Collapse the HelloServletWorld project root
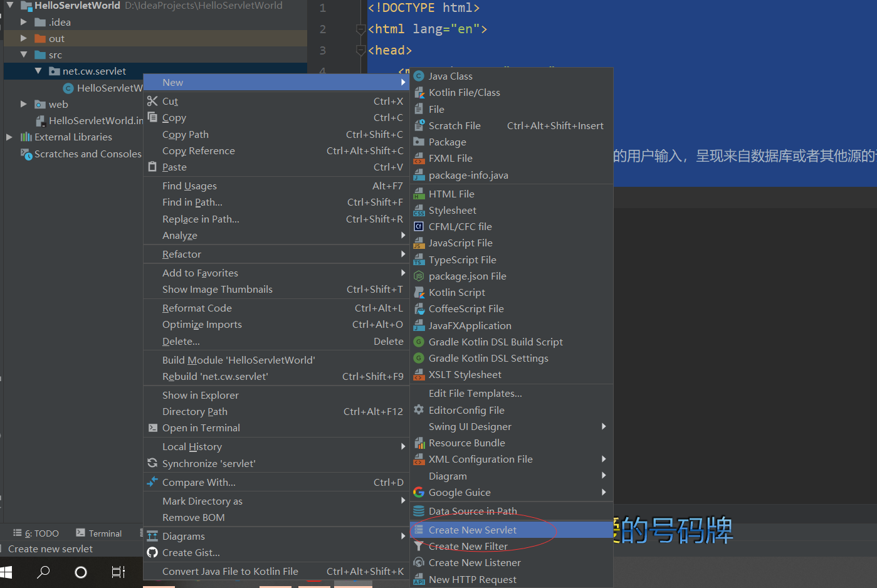Image resolution: width=877 pixels, height=588 pixels. pos(9,5)
